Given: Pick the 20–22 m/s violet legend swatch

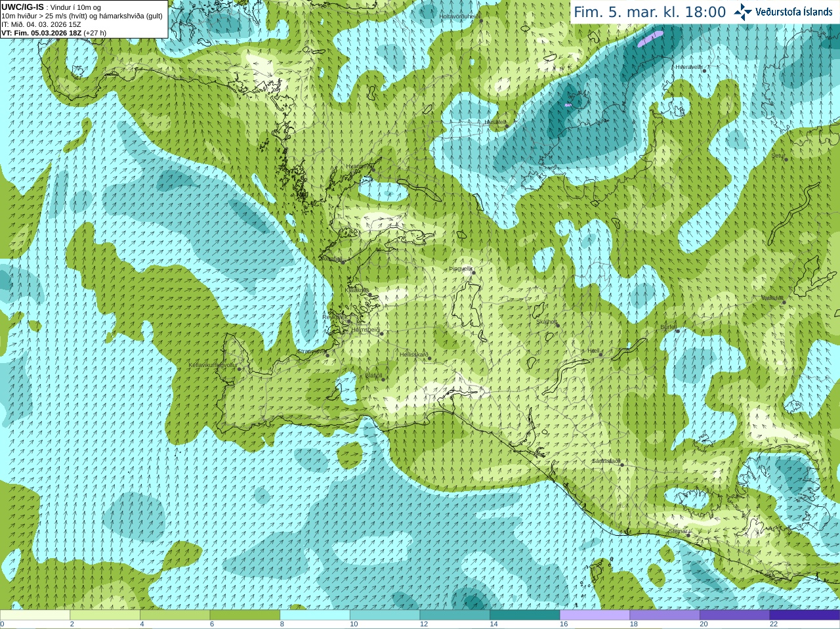Looking at the screenshot, I should click(x=735, y=615).
